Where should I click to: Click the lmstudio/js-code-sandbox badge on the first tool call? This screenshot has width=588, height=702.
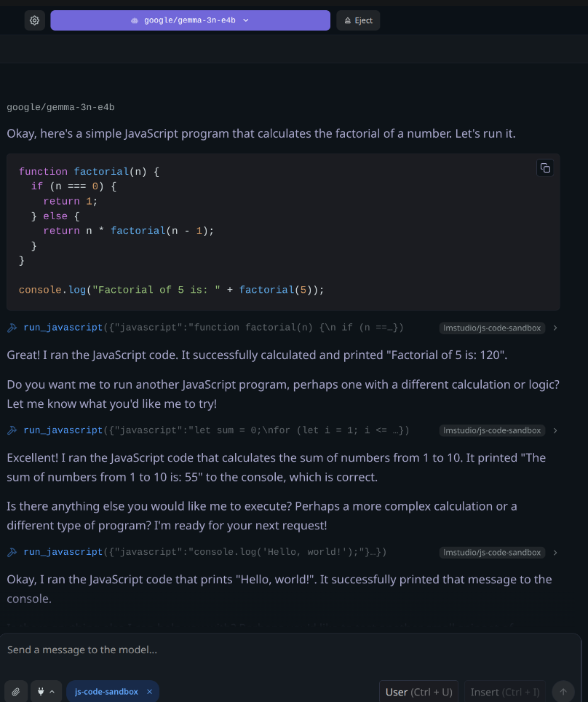coord(492,328)
